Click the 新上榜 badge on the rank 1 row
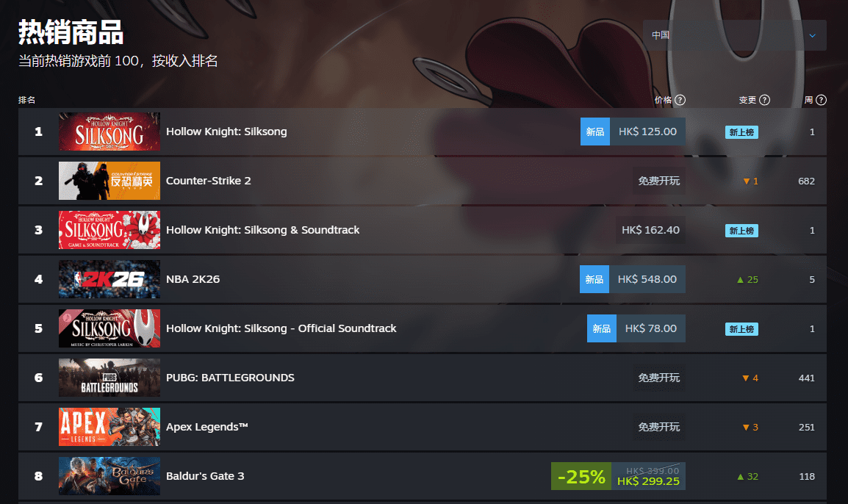Screen dimensions: 848x504 [741, 132]
